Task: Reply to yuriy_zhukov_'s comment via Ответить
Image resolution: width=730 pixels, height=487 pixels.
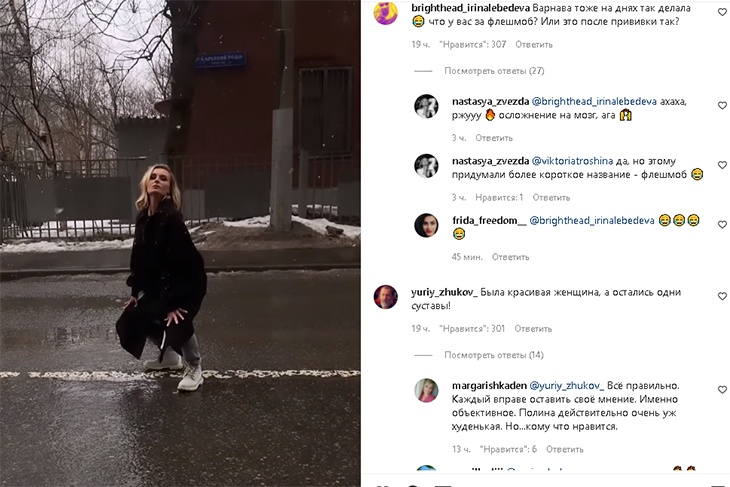Action: click(x=533, y=329)
